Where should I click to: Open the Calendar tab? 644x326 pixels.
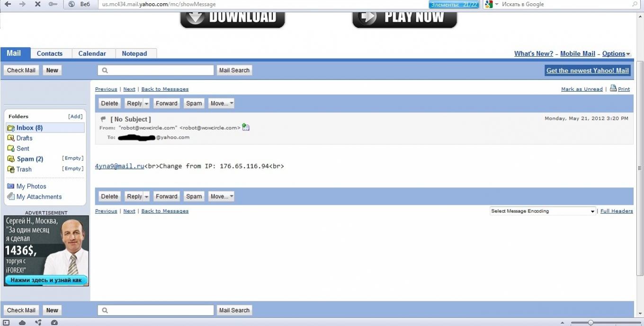pos(92,54)
